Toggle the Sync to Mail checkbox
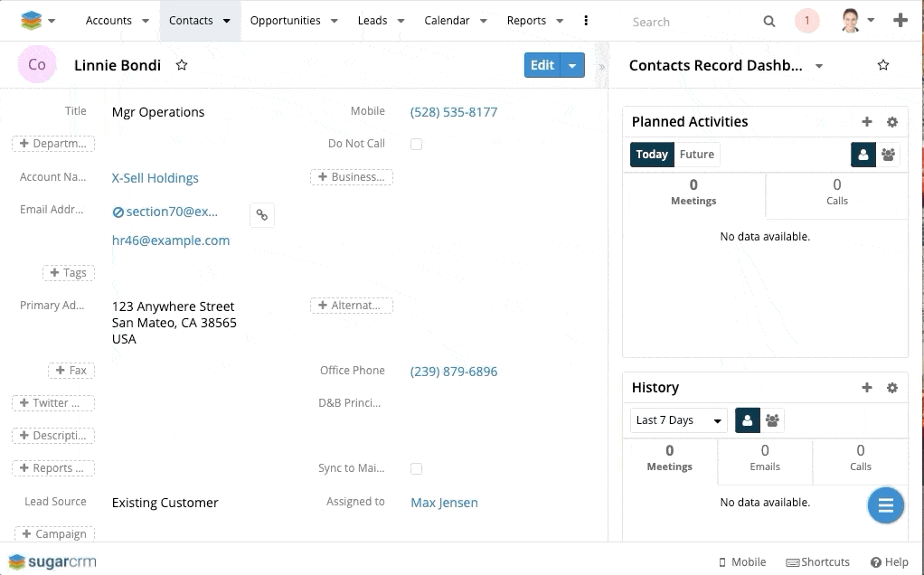 click(x=416, y=468)
